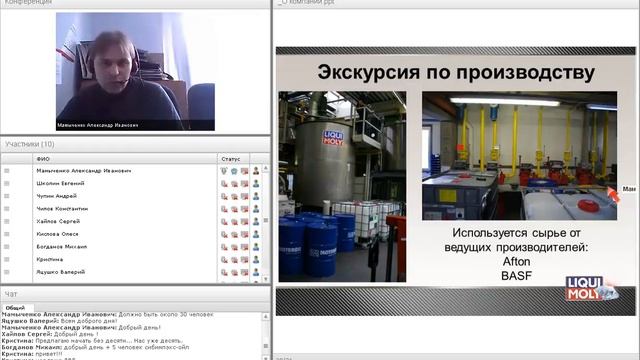Click the user avatar icon for Мамыченко Александр Иванович
This screenshot has width=640, height=360.
click(256, 171)
